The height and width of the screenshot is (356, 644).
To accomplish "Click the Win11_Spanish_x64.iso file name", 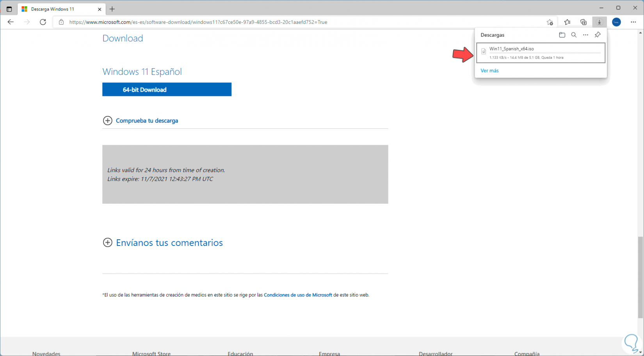I will coord(512,49).
